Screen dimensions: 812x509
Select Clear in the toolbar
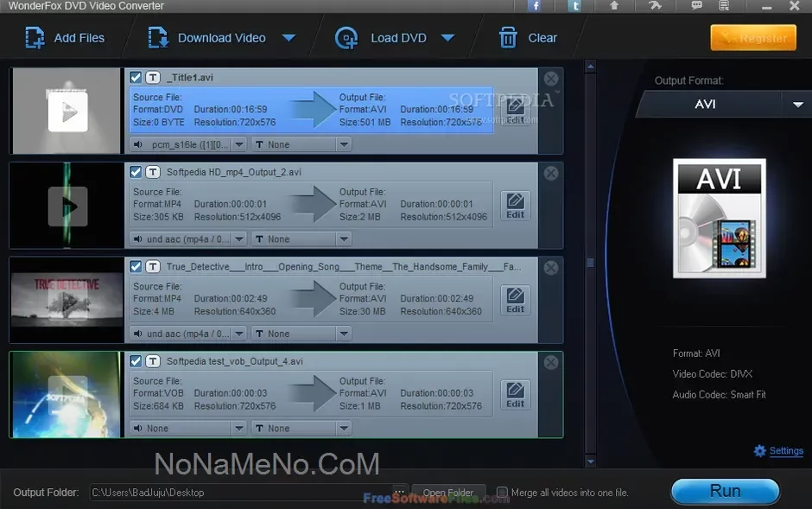click(x=528, y=38)
